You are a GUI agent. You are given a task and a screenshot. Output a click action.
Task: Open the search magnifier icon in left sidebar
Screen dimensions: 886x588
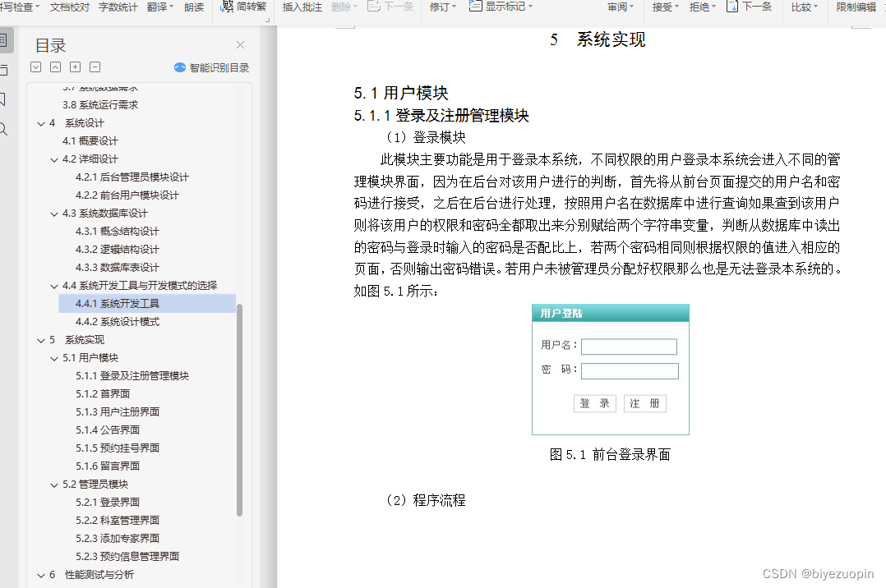[x=3, y=129]
